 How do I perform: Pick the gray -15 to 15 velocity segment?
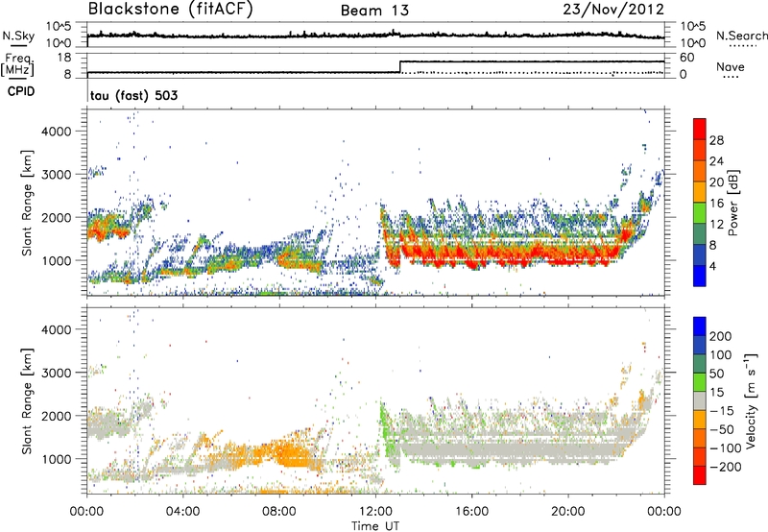(700, 400)
